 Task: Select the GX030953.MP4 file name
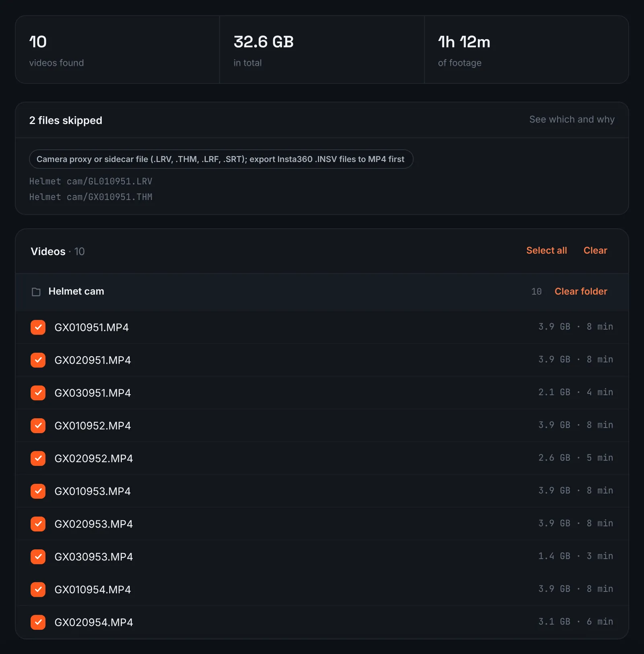93,557
